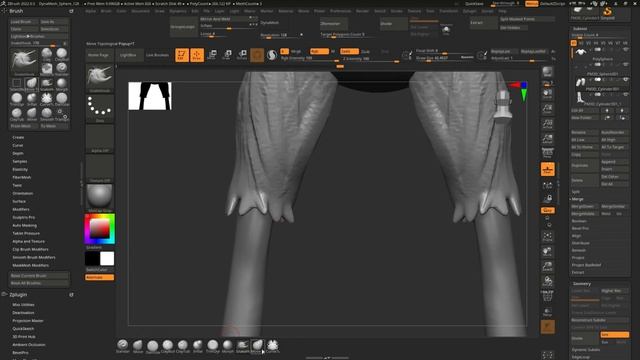Select the Move gizmo mode icon

click(x=212, y=55)
